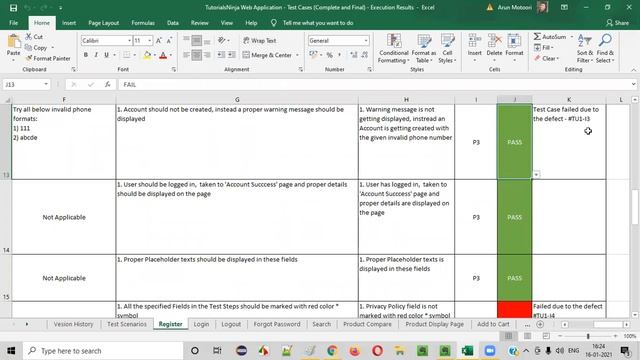Image resolution: width=640 pixels, height=360 pixels.
Task: Open the Fill button menu
Action: (543, 48)
